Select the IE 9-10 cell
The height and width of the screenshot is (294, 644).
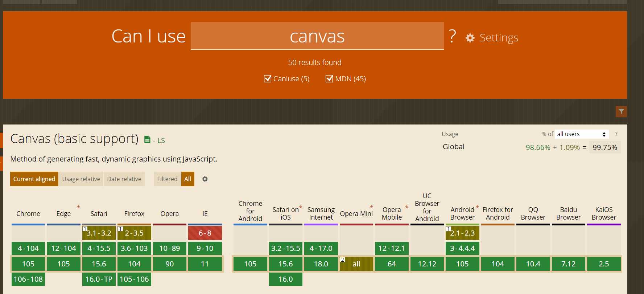pyautogui.click(x=205, y=248)
